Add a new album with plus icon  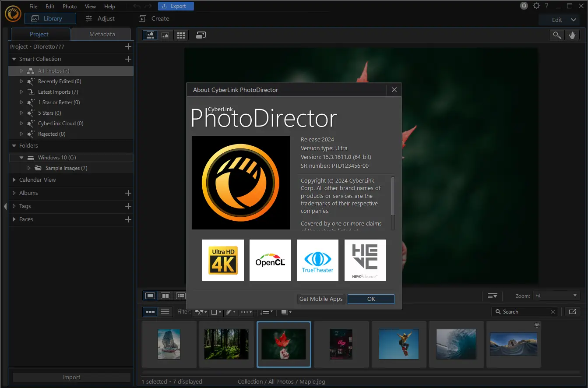point(128,193)
